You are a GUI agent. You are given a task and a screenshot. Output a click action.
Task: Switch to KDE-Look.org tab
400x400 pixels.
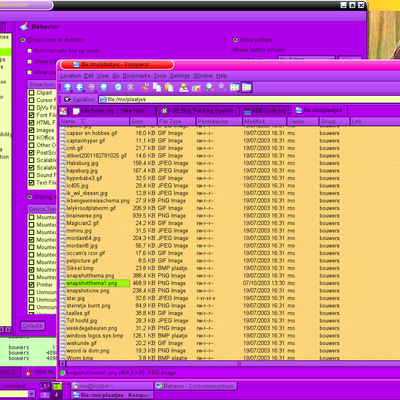(265, 111)
